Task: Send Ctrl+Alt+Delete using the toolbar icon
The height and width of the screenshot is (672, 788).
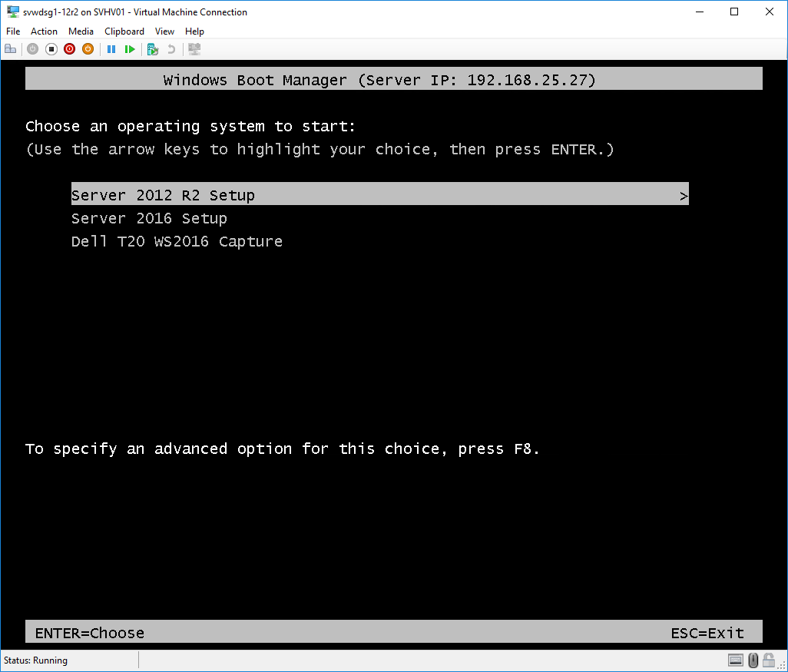Action: point(10,49)
